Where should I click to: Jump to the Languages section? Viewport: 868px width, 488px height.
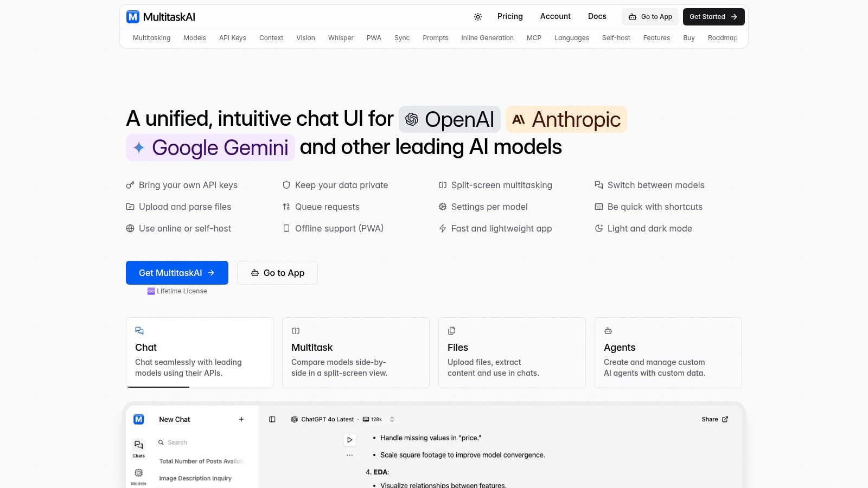(x=571, y=38)
